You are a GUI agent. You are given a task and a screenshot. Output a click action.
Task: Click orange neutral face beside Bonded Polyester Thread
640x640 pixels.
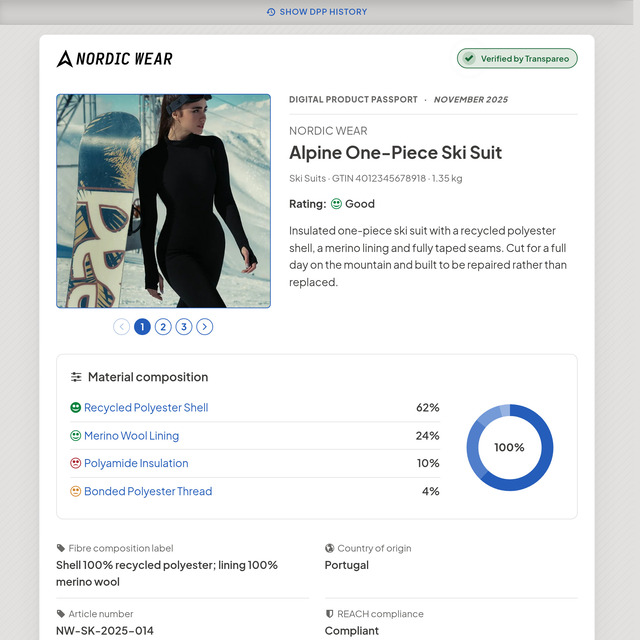[x=76, y=491]
